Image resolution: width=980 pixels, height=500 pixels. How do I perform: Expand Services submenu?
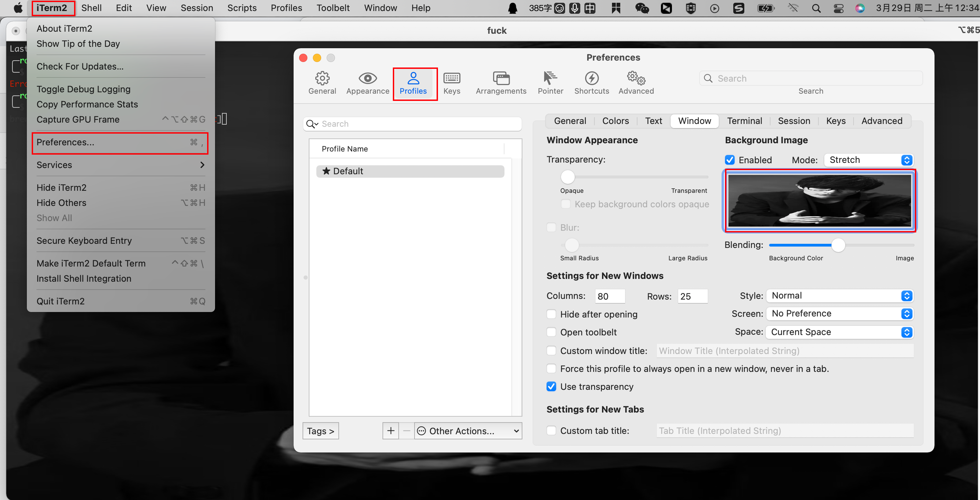click(x=121, y=165)
